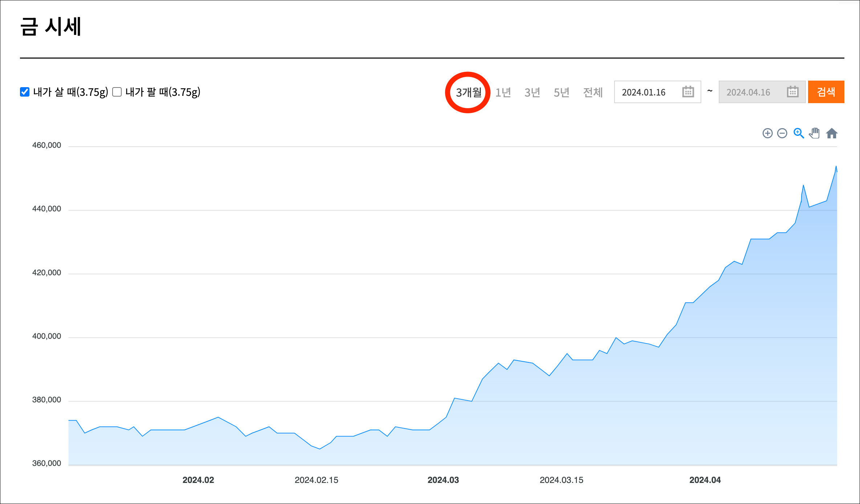This screenshot has width=860, height=504.
Task: Select the 3개월 period tab
Action: (x=468, y=93)
